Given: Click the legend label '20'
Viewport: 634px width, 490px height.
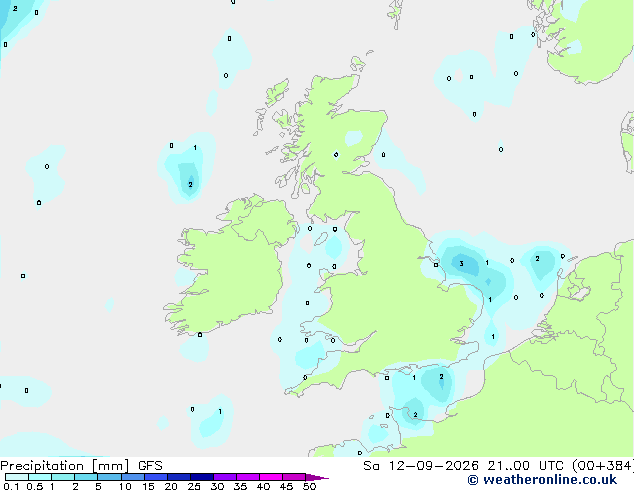Looking at the screenshot, I should 171,486.
